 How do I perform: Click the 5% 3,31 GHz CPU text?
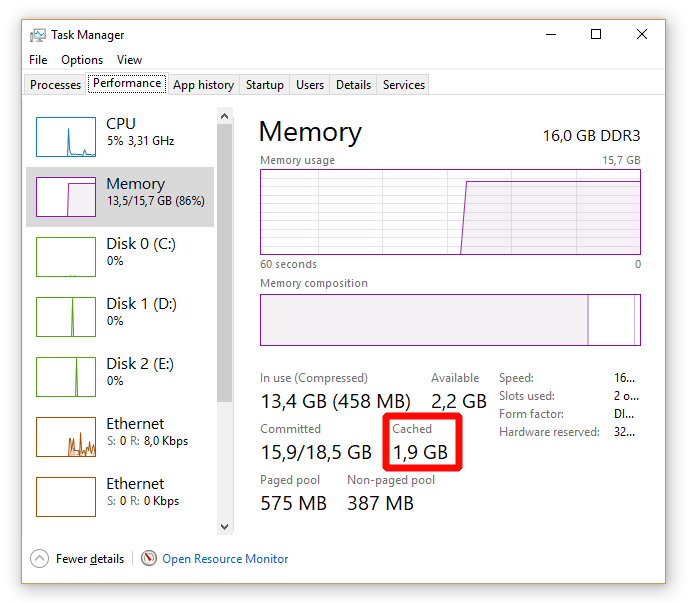[x=141, y=141]
